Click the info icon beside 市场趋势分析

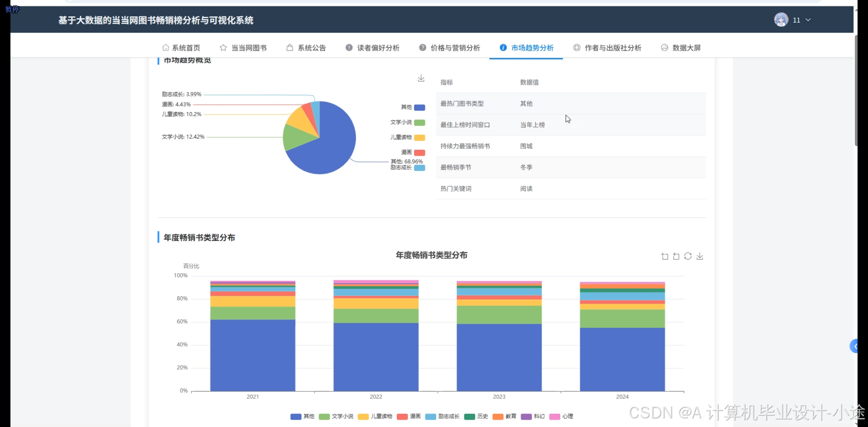pos(503,48)
